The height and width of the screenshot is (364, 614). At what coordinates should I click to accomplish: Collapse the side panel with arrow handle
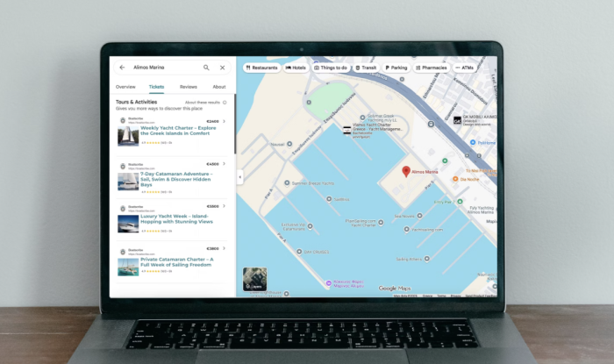(240, 177)
